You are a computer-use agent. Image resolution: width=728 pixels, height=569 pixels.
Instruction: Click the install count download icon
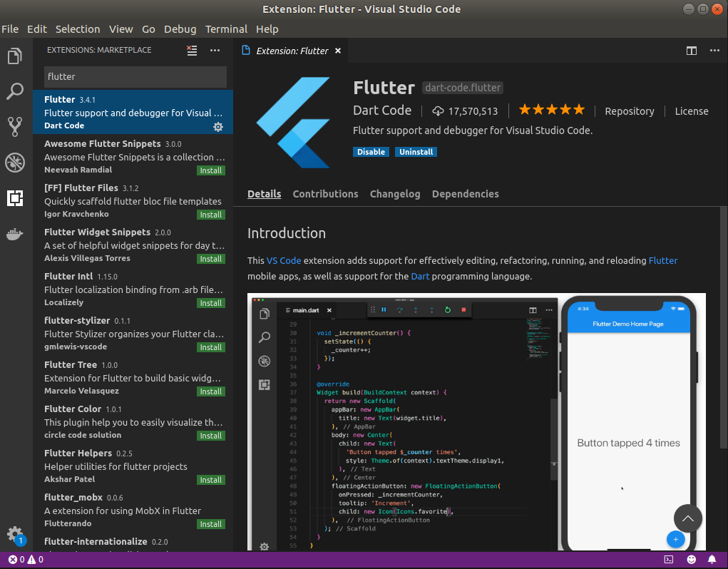coord(438,111)
